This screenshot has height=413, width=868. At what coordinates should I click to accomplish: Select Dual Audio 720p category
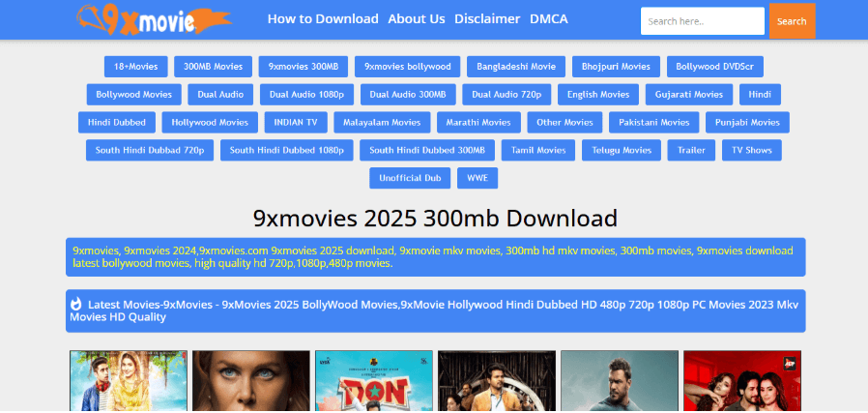point(506,94)
